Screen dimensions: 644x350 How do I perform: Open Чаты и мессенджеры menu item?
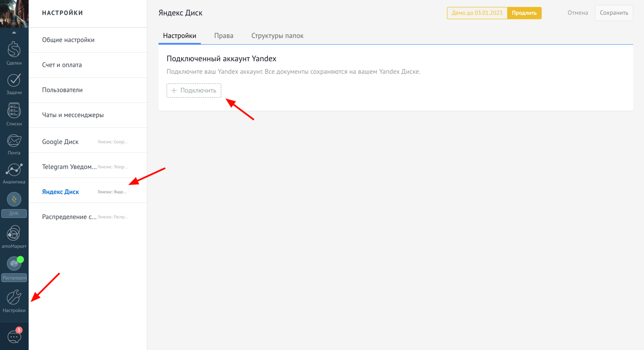88,115
